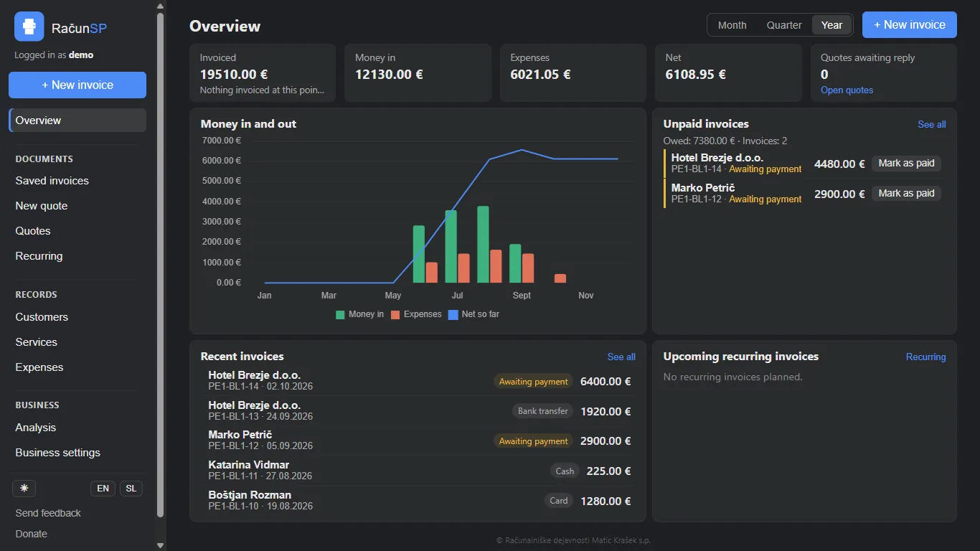Click the New invoice button beside the period selector
The width and height of the screenshot is (980, 551).
pos(910,24)
